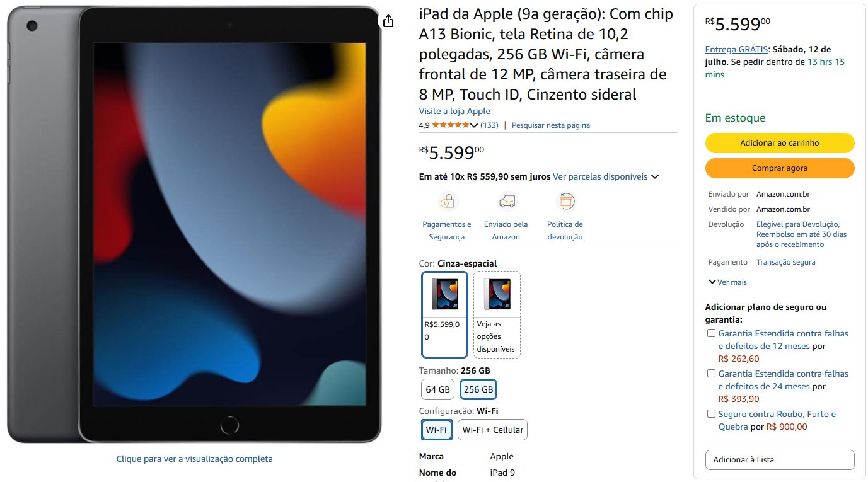Open the rating popover chevron beside stars
Screen dimensions: 868x482
474,125
